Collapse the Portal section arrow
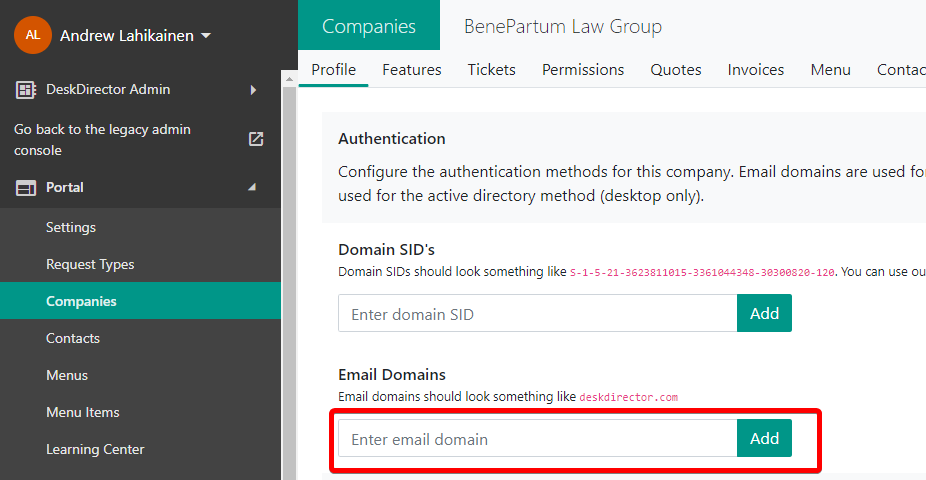Screen dimensions: 926x480 click(x=252, y=187)
